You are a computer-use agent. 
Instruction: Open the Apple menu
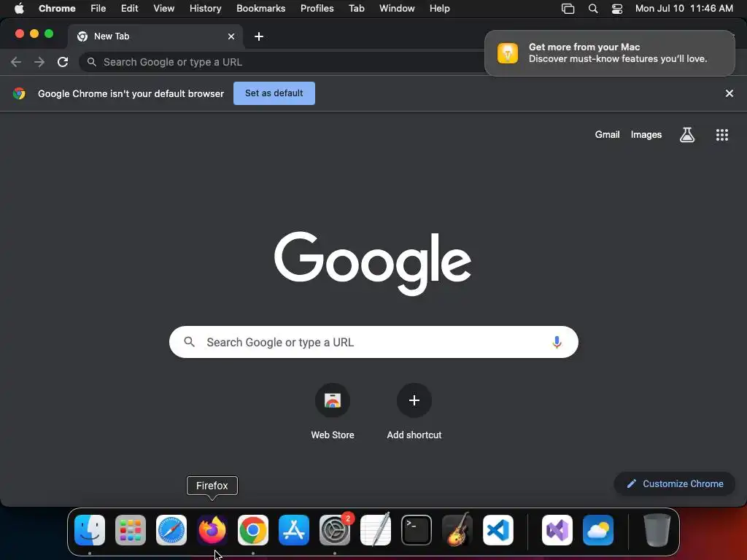(19, 9)
